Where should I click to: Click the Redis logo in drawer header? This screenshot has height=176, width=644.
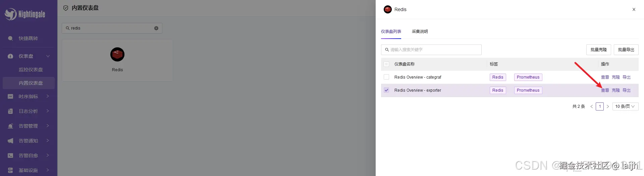pyautogui.click(x=388, y=9)
